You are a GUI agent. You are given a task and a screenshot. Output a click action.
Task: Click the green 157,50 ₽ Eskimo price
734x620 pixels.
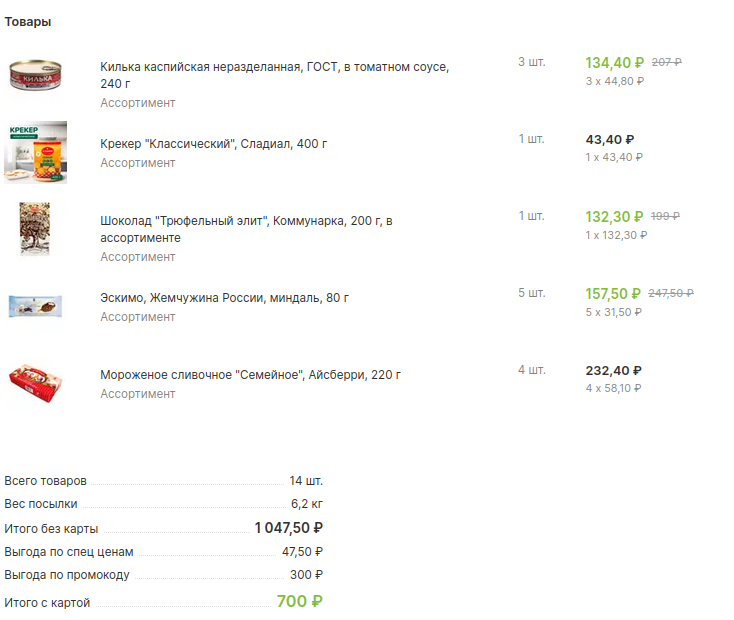click(612, 294)
